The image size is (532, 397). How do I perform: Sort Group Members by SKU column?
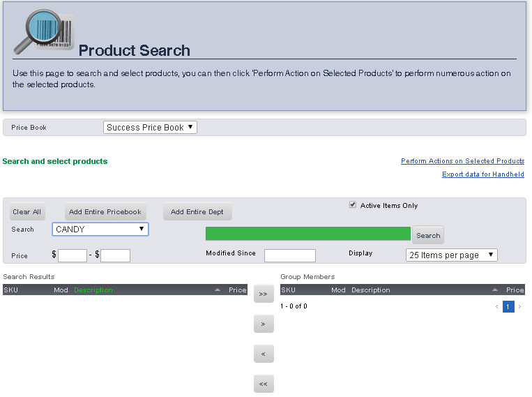coord(288,290)
